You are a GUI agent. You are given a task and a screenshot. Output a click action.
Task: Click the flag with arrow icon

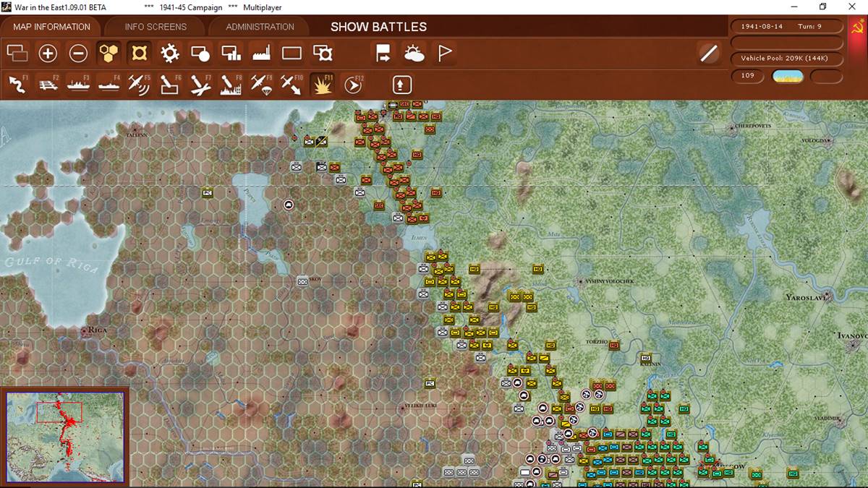tap(383, 53)
